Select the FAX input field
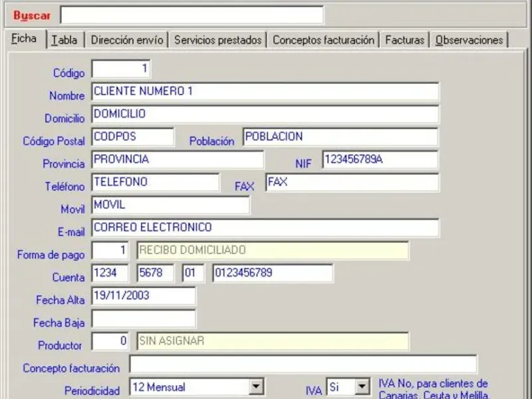This screenshot has width=532, height=399. click(352, 182)
